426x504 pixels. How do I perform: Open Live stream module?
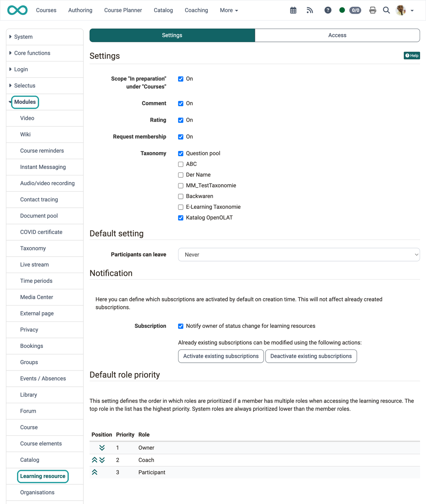coord(45,265)
